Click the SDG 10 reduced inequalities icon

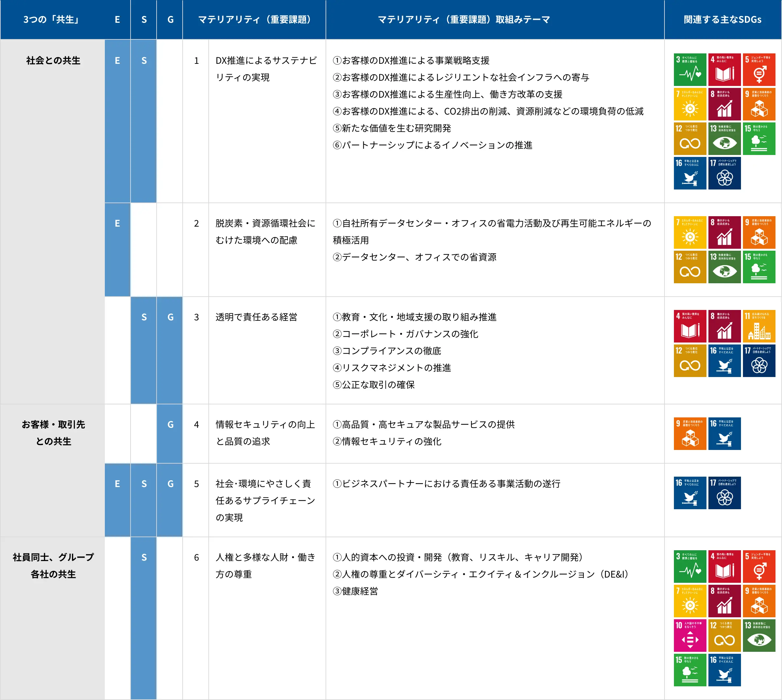[690, 636]
